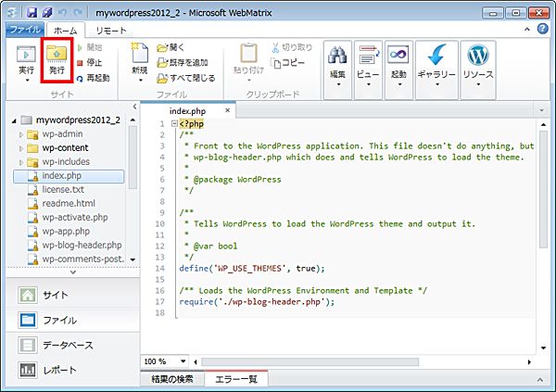Click the editor scroll down arrow
Image resolution: width=556 pixels, height=392 pixels.
coord(543,348)
